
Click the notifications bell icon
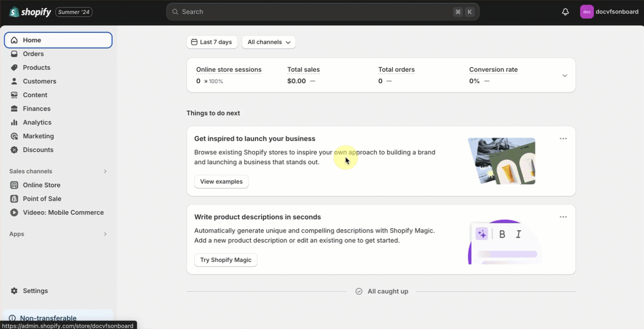[565, 12]
